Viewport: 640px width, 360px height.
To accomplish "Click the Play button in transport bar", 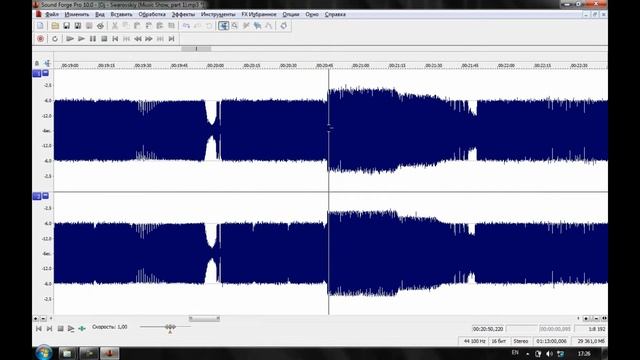I will coord(81,39).
